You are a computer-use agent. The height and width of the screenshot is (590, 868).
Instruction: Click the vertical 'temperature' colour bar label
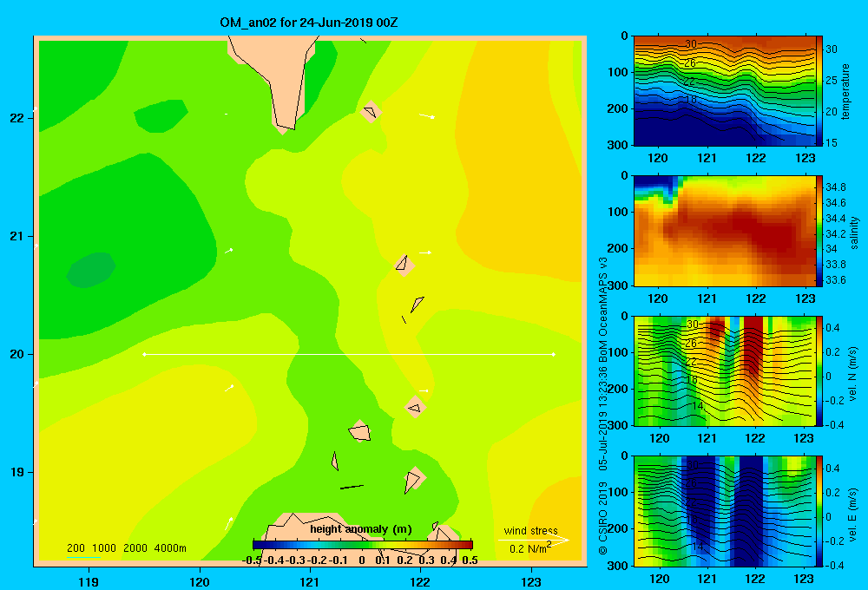coord(845,91)
